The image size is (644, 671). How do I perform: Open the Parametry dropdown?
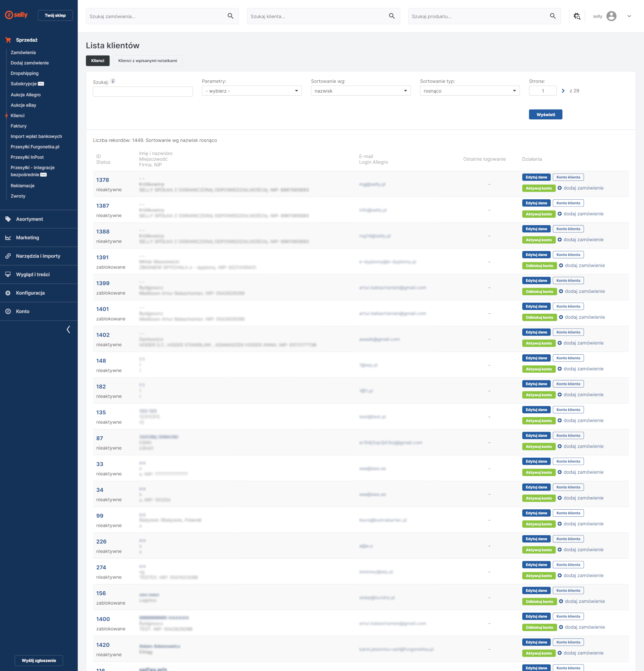tap(252, 91)
